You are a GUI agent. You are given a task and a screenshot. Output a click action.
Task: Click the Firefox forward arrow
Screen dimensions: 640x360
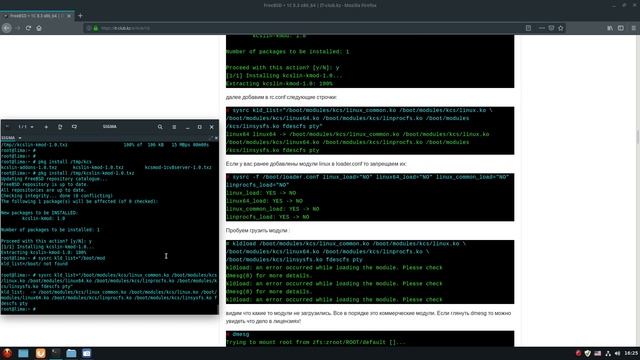click(18, 28)
